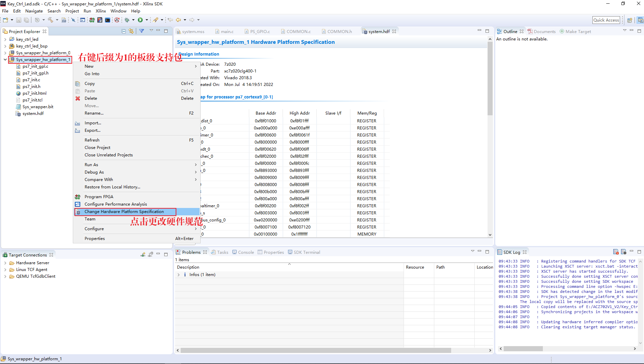
Task: Switch to the PS_GPIO.c editor tab
Action: point(257,31)
